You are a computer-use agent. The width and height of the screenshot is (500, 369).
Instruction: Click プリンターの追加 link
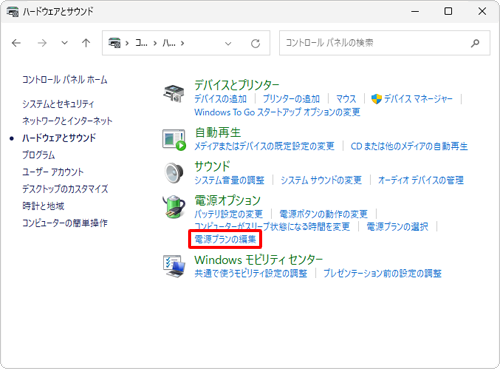291,99
